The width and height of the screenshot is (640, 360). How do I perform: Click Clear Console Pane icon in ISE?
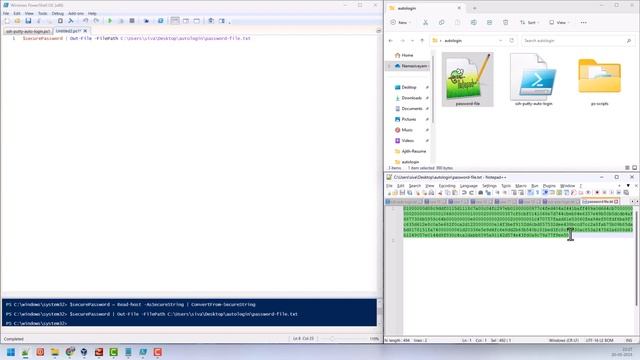pos(71,21)
